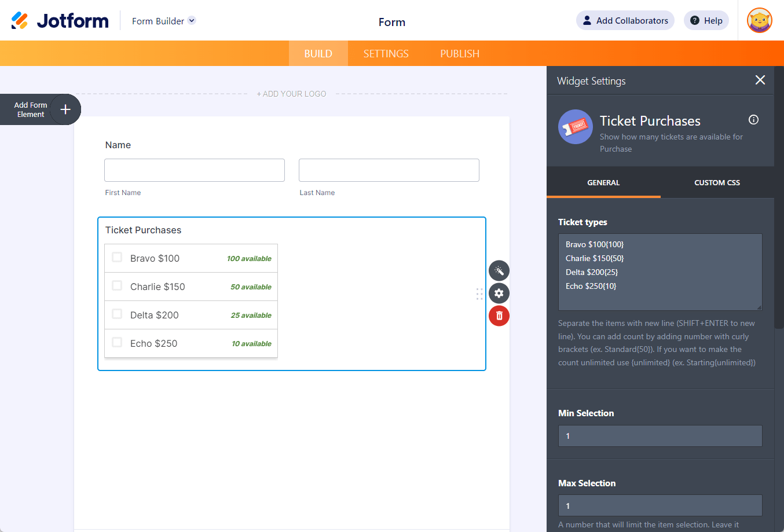Viewport: 784px width, 532px height.
Task: Click the Ticket types text area
Action: pyautogui.click(x=660, y=272)
